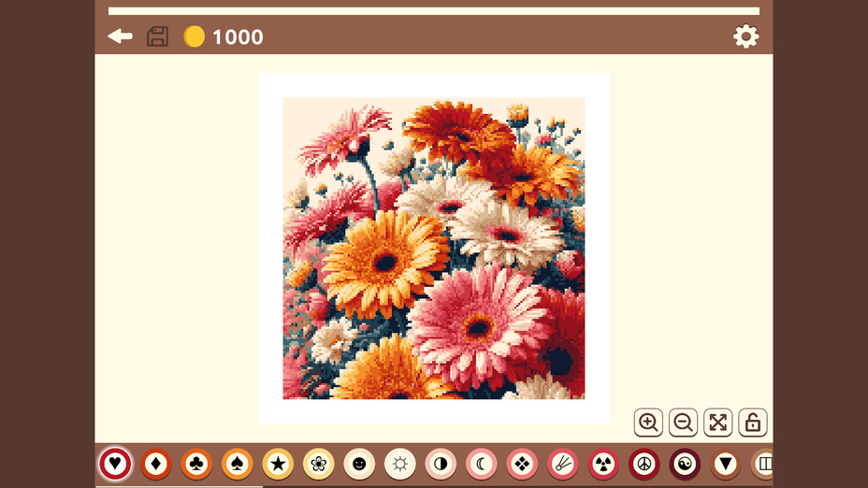Go back using the left arrow
Image resolution: width=868 pixels, height=488 pixels.
[120, 36]
